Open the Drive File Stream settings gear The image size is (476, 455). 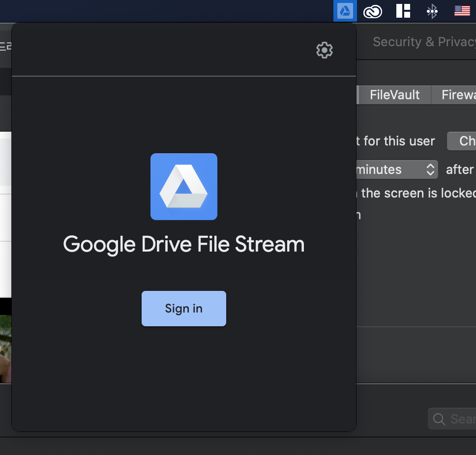pyautogui.click(x=325, y=50)
